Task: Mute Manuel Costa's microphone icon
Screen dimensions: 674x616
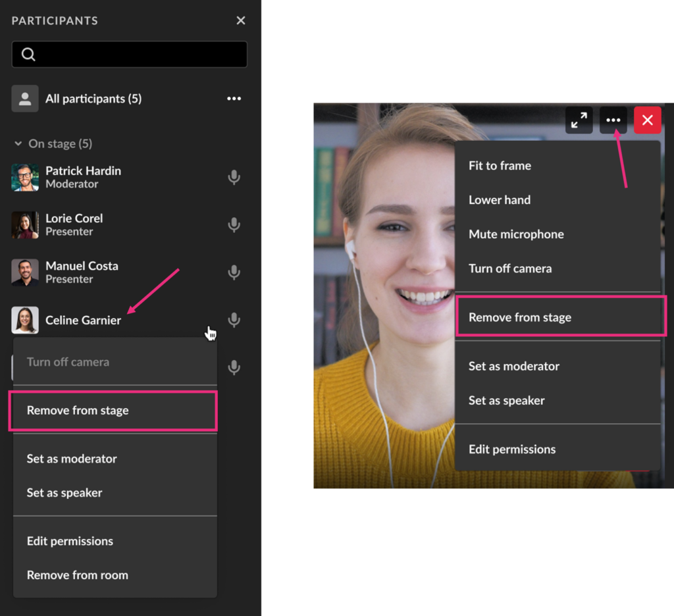Action: coord(234,272)
